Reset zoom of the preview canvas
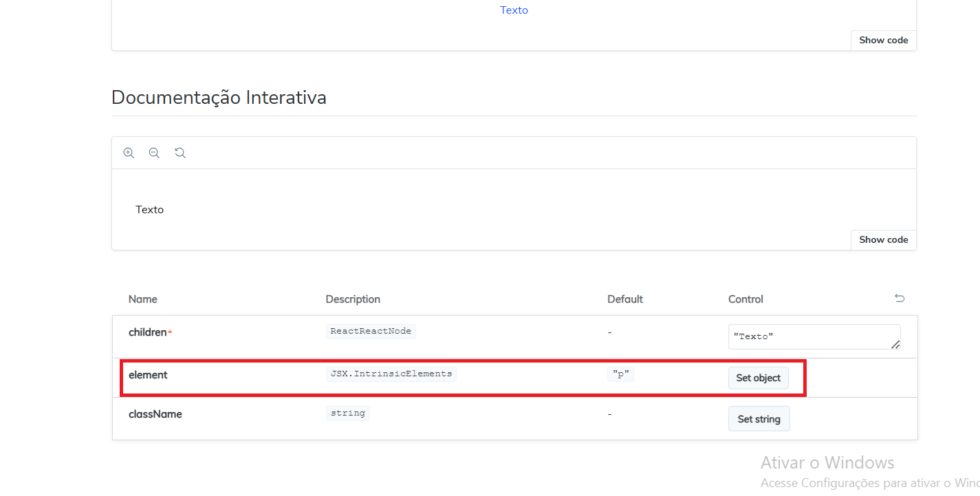 180,153
